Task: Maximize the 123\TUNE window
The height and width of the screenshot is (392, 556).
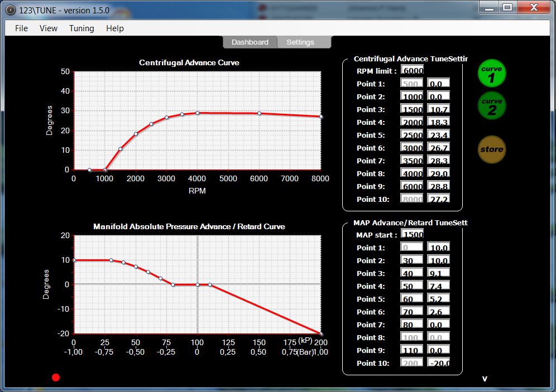Action: (x=507, y=7)
